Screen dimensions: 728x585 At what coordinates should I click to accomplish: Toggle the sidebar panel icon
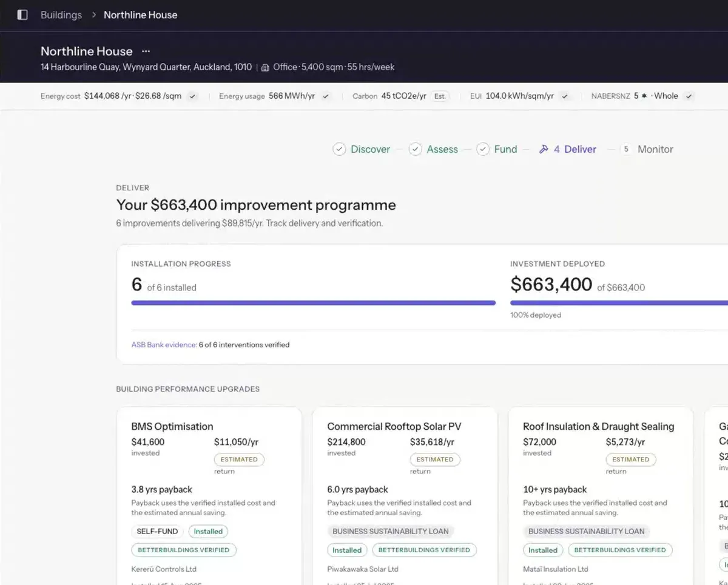[x=22, y=15]
